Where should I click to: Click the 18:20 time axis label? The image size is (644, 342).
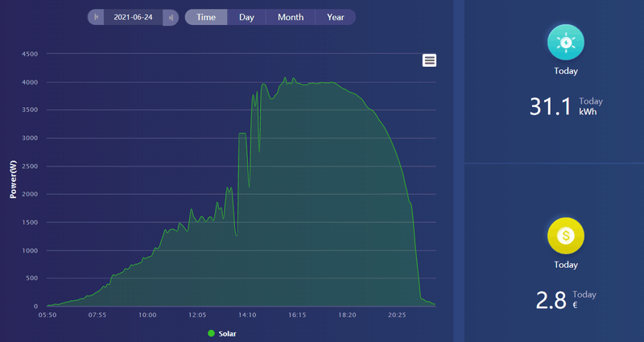[x=347, y=315]
